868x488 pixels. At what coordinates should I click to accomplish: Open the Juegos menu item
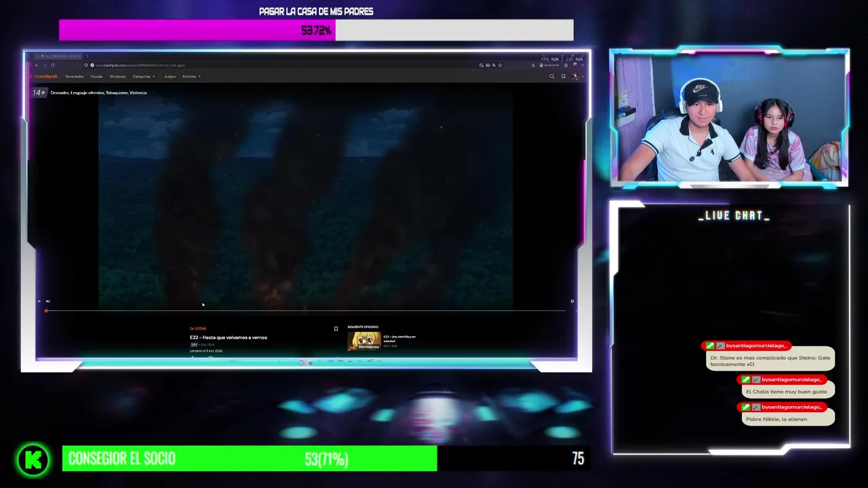(170, 77)
